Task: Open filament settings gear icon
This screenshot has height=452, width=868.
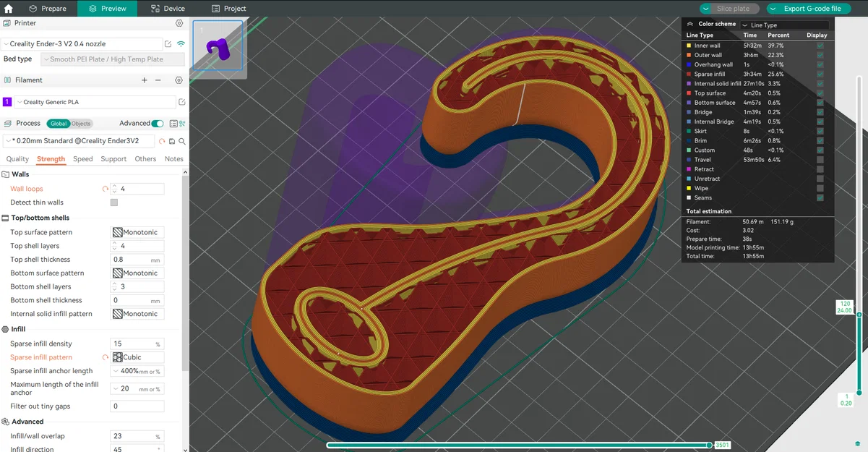Action: pos(179,80)
